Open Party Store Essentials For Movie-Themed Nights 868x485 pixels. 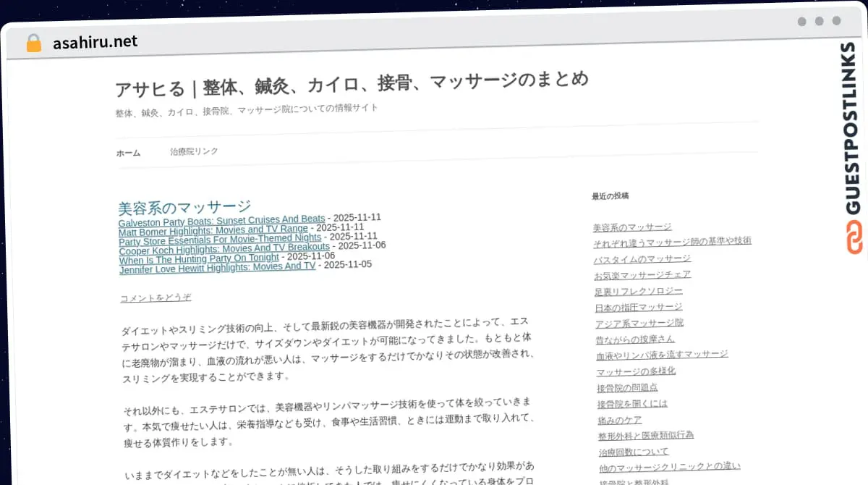(220, 238)
